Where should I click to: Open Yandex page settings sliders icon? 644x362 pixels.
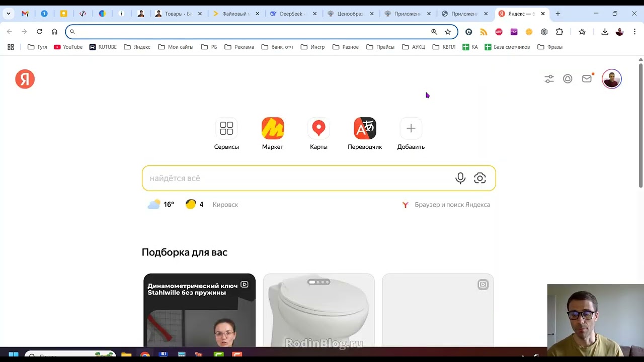[549, 79]
